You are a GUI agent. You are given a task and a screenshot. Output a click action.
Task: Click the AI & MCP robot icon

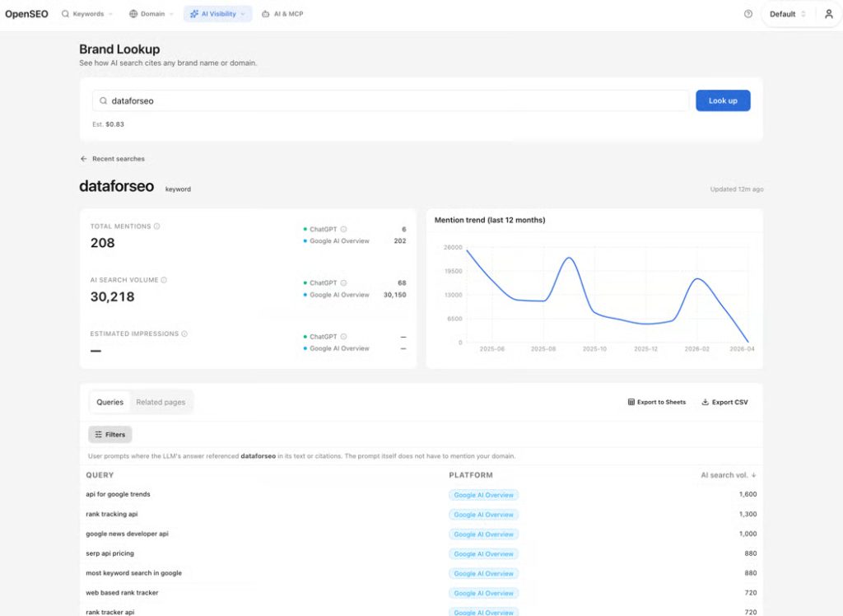coord(266,14)
